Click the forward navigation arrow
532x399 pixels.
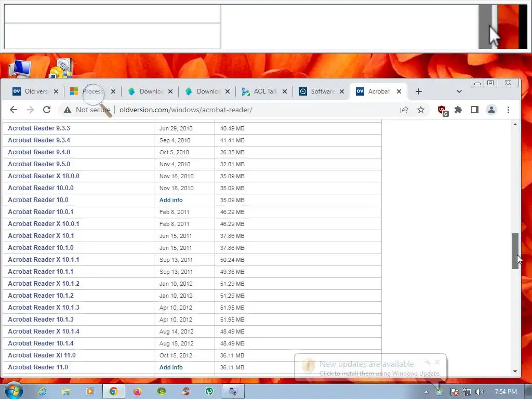30,110
